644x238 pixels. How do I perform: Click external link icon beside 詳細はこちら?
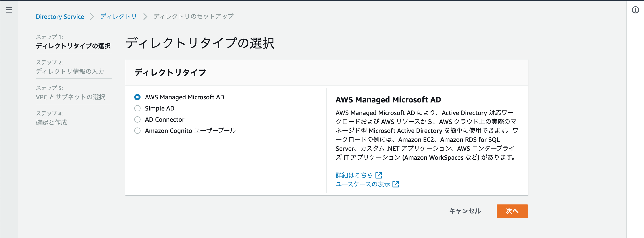379,175
